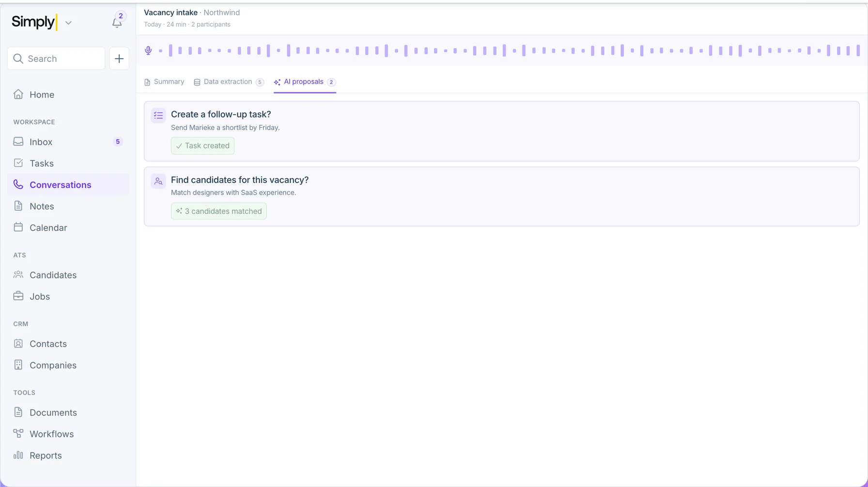Click the Tasks checkbox icon
868x487 pixels.
(x=18, y=163)
